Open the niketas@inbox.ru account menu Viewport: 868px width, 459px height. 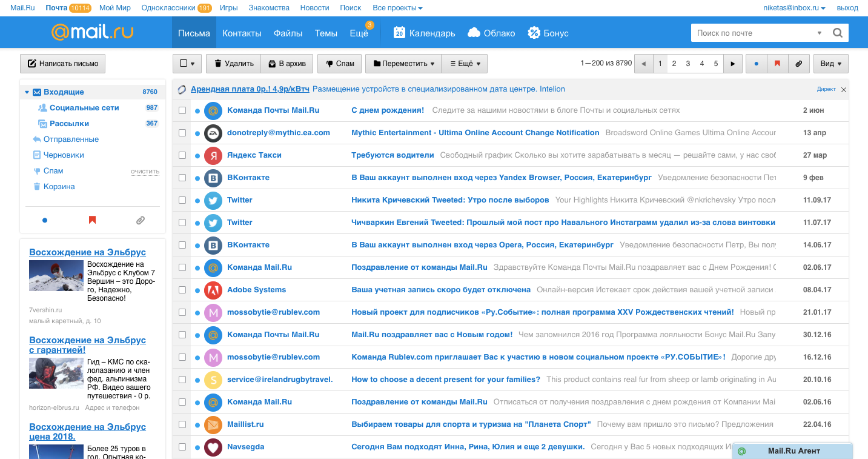pos(795,8)
